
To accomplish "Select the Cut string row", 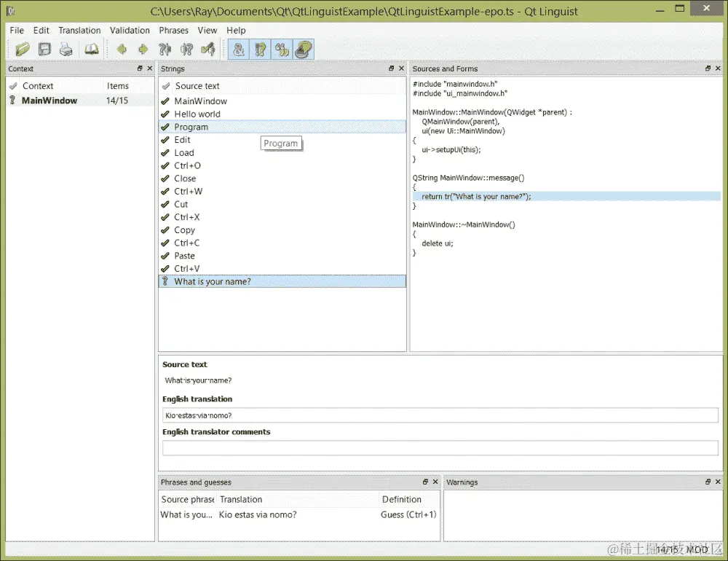I will [x=282, y=204].
